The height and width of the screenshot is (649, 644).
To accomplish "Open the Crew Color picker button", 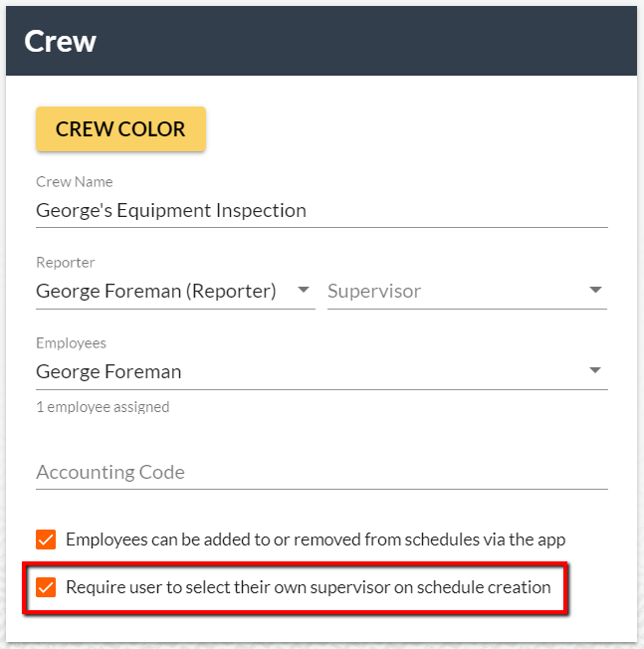I will coord(120,128).
